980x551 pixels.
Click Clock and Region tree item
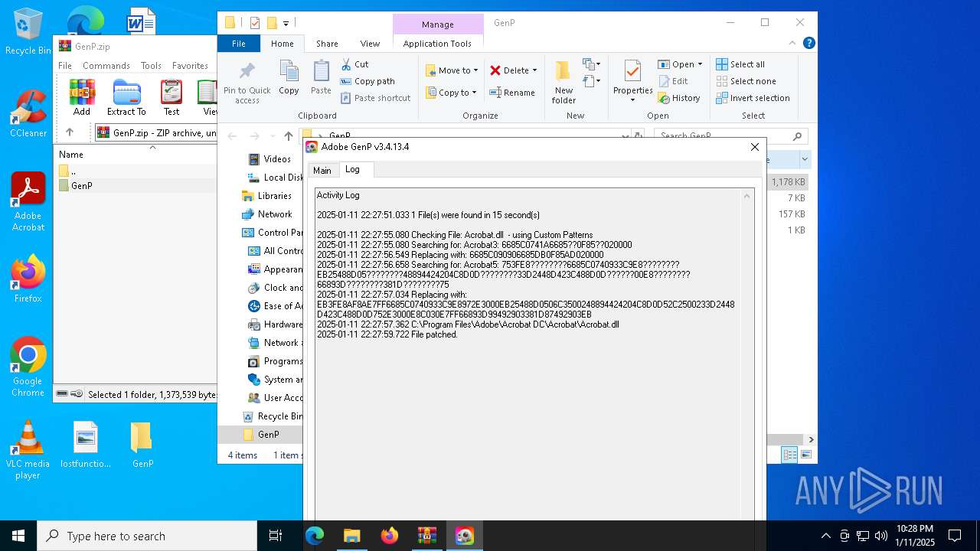click(x=276, y=288)
